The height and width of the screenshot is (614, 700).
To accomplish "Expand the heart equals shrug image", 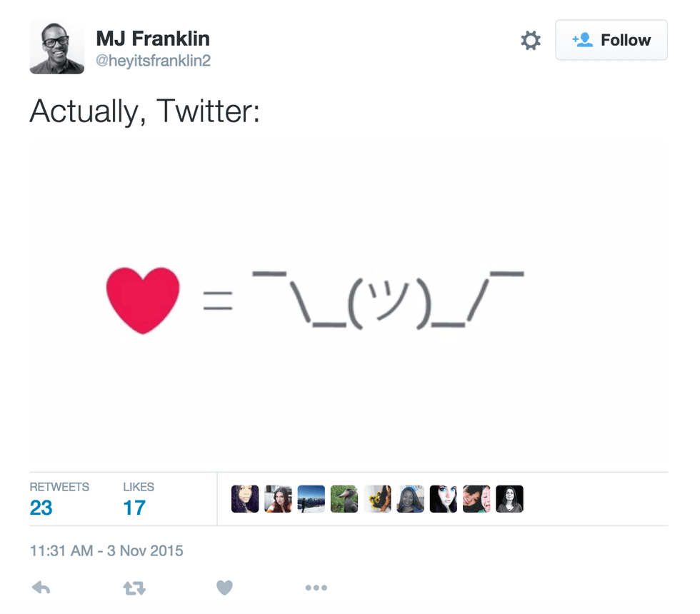I will 349,300.
